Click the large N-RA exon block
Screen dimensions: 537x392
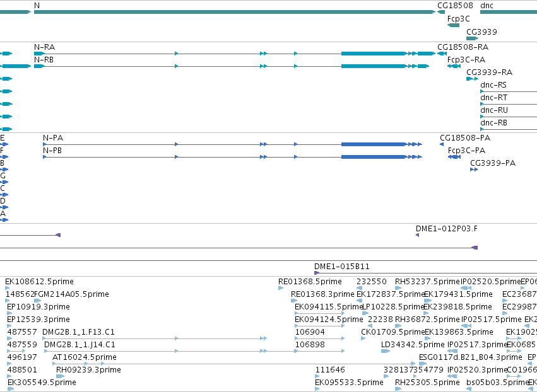tap(374, 54)
